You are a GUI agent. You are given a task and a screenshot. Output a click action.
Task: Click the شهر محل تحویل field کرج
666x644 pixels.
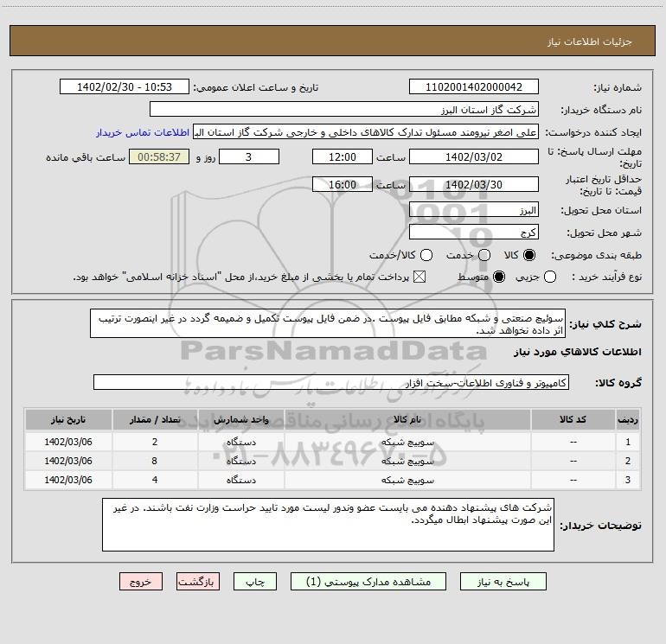pyautogui.click(x=474, y=233)
